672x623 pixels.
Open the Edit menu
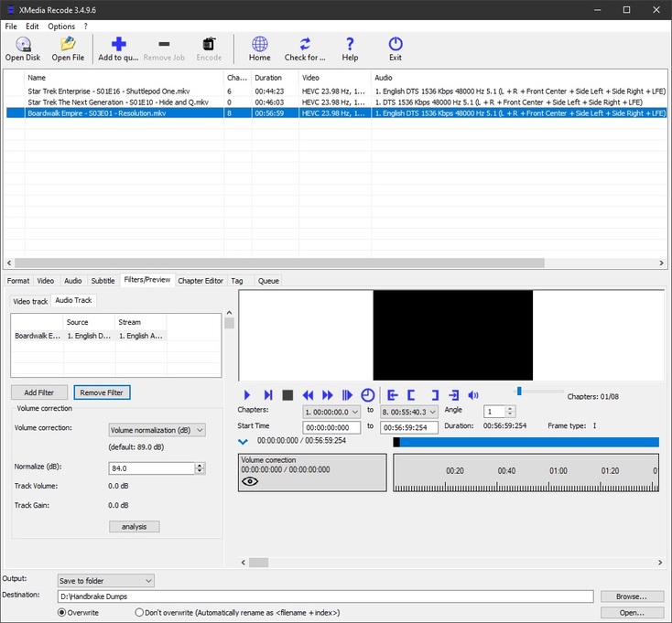coord(32,27)
